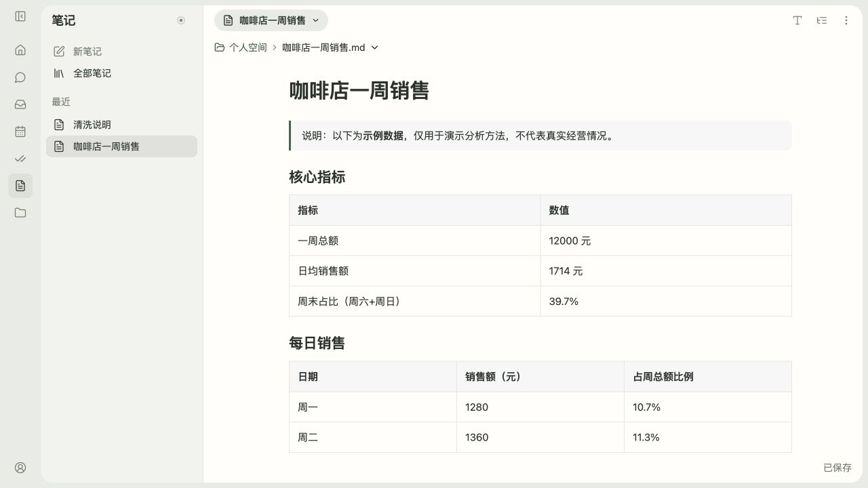868x488 pixels.
Task: Click the 11.3% cell in 周二 row
Action: (x=708, y=437)
